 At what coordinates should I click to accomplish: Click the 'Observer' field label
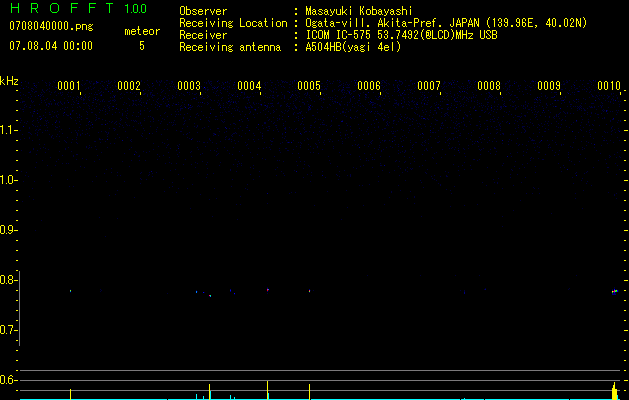coord(203,11)
